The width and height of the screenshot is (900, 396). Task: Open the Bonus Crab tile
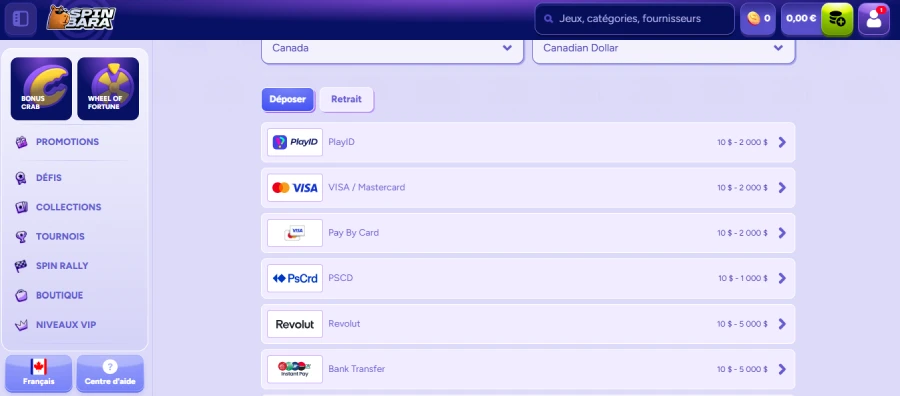pos(41,88)
